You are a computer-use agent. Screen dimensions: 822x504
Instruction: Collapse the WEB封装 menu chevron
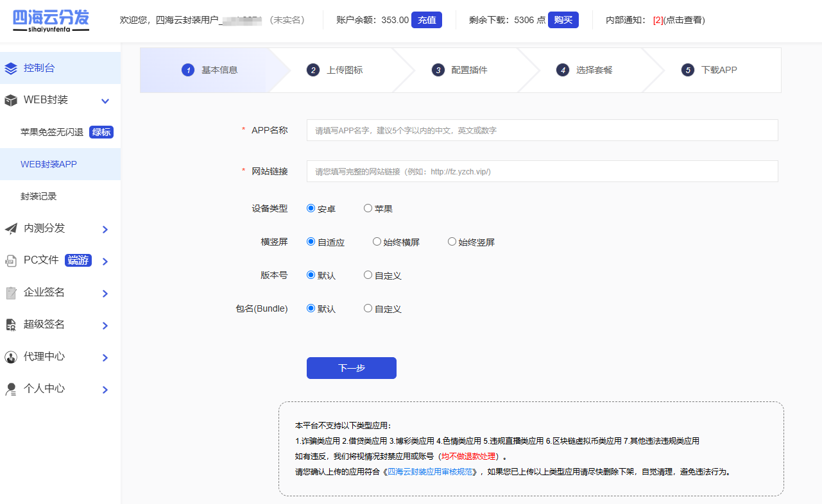105,101
